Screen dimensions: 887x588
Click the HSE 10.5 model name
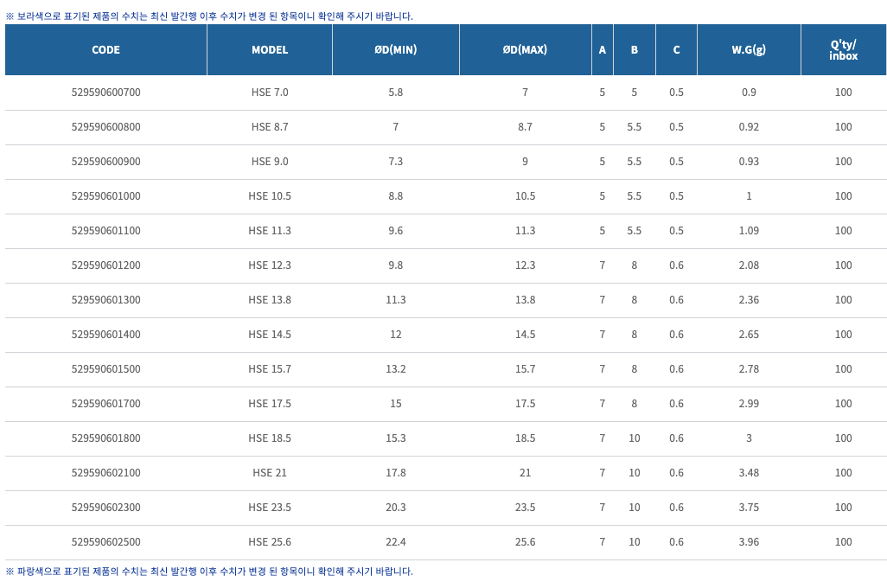coord(270,196)
